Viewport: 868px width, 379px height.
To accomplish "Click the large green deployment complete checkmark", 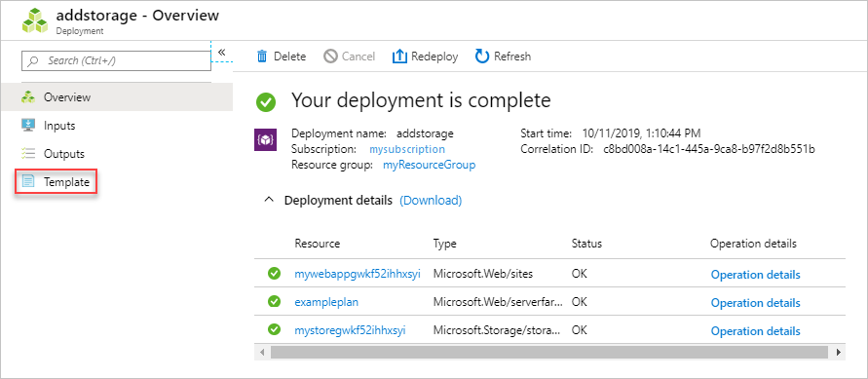I will coord(266,101).
